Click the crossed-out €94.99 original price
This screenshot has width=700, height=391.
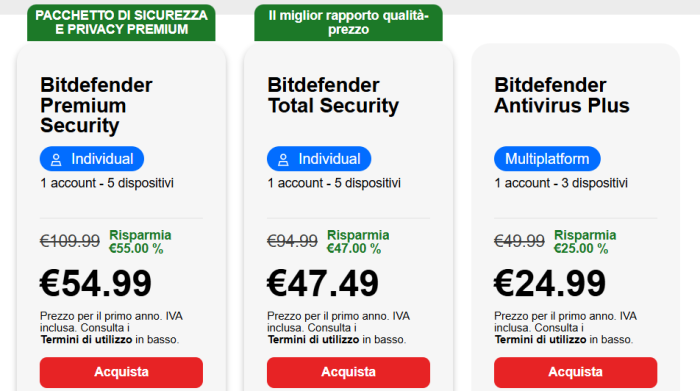292,241
